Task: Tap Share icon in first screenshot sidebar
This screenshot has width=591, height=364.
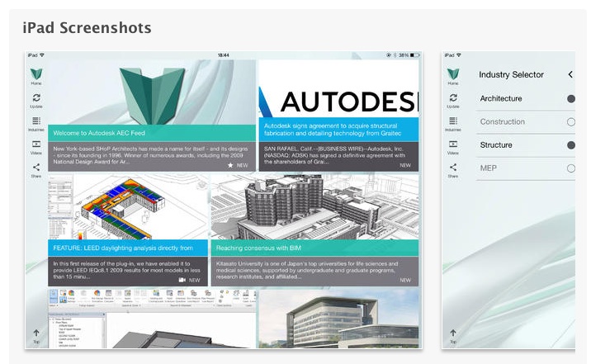Action: (x=36, y=167)
